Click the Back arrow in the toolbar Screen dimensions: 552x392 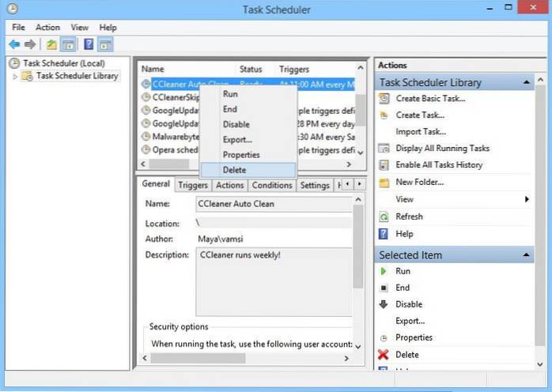[13, 44]
